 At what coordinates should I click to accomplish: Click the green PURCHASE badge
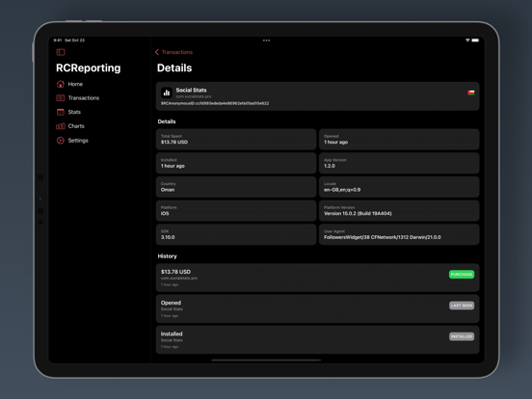pyautogui.click(x=462, y=274)
